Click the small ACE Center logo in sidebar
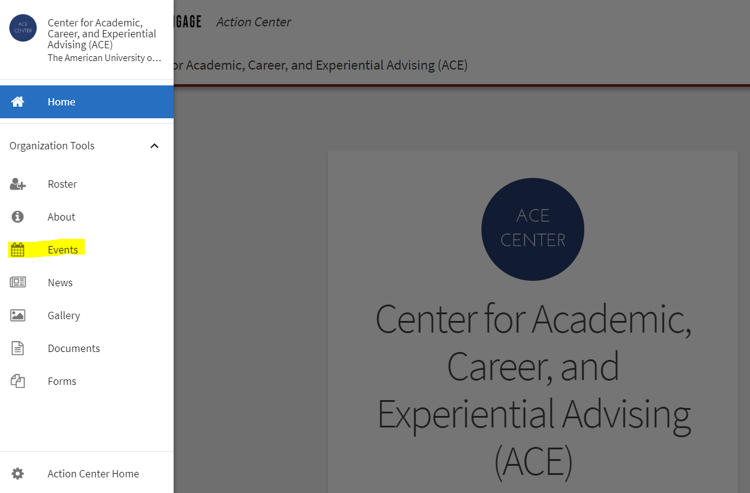The image size is (750, 493). click(x=23, y=28)
